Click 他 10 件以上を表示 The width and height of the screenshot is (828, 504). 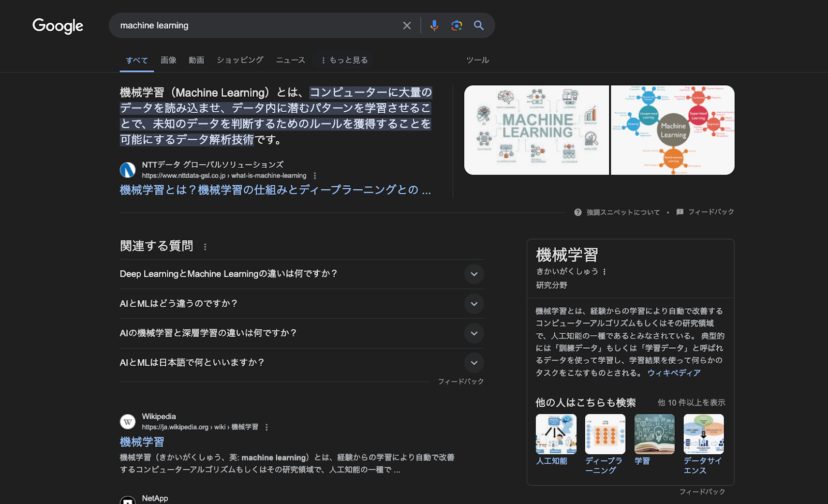pos(691,403)
